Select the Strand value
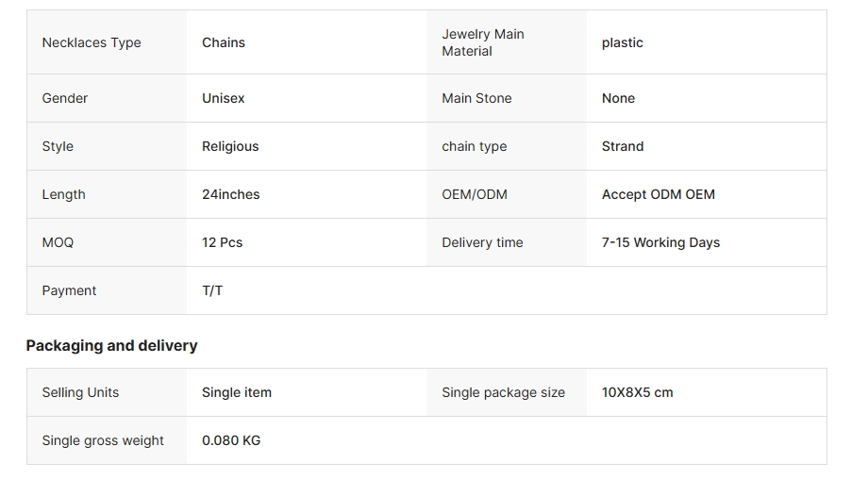 [623, 146]
